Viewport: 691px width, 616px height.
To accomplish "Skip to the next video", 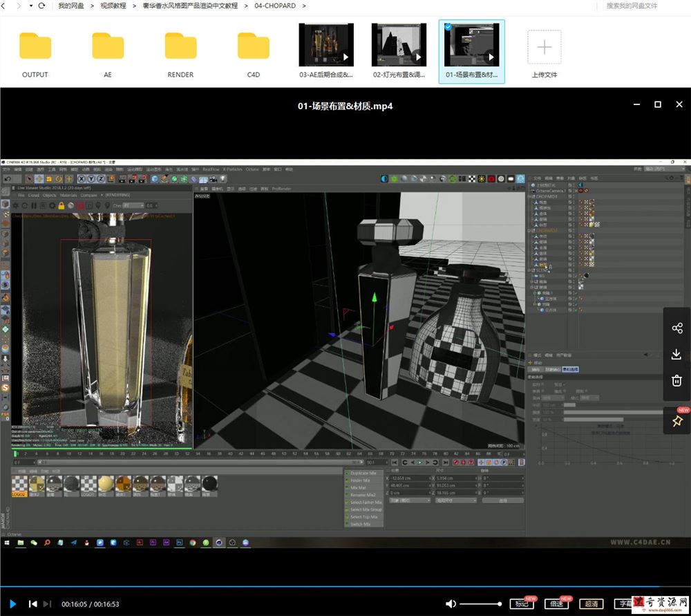I will pyautogui.click(x=47, y=604).
